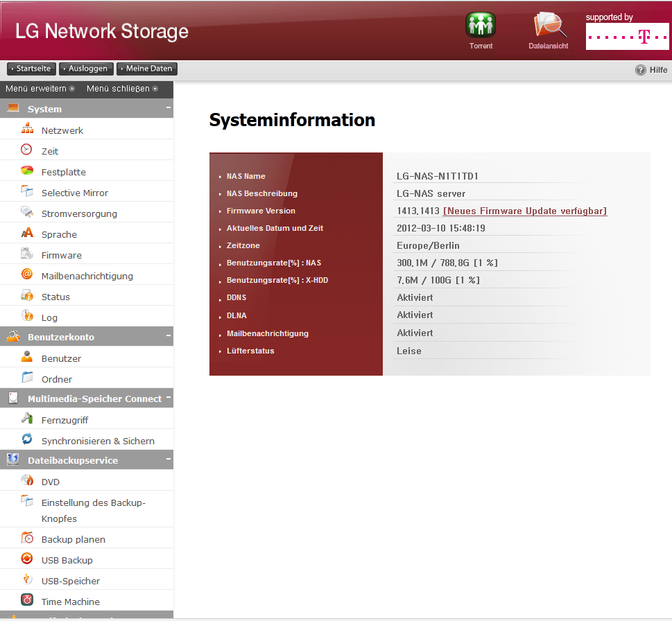
Task: Click Menü erweitern to expand all
Action: tap(40, 89)
